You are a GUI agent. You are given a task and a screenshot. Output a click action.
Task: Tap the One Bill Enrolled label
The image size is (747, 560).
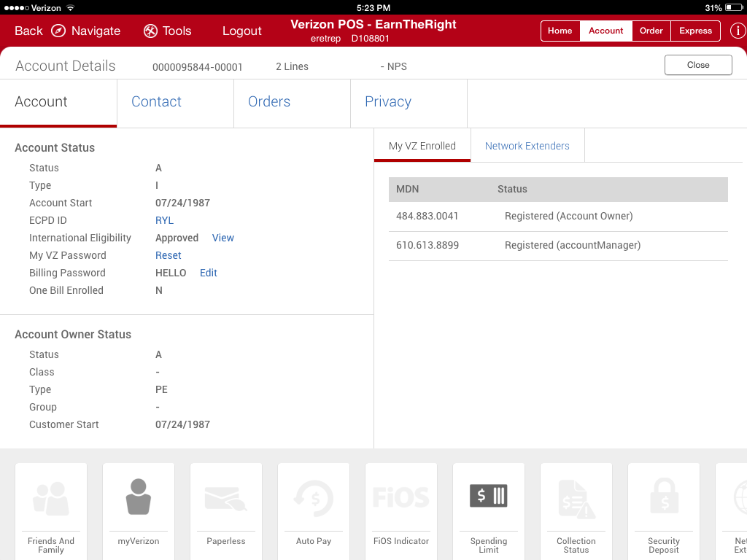click(x=66, y=290)
